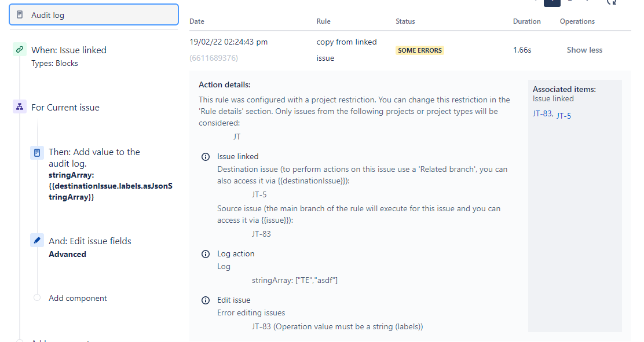This screenshot has width=644, height=342.
Task: Open the Audit log panel
Action: click(x=94, y=15)
